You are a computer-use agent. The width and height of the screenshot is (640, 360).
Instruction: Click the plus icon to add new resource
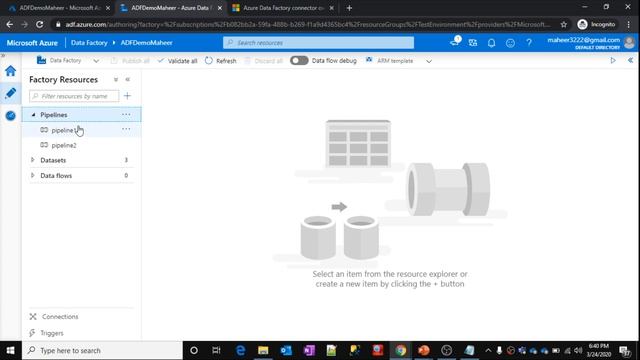127,96
